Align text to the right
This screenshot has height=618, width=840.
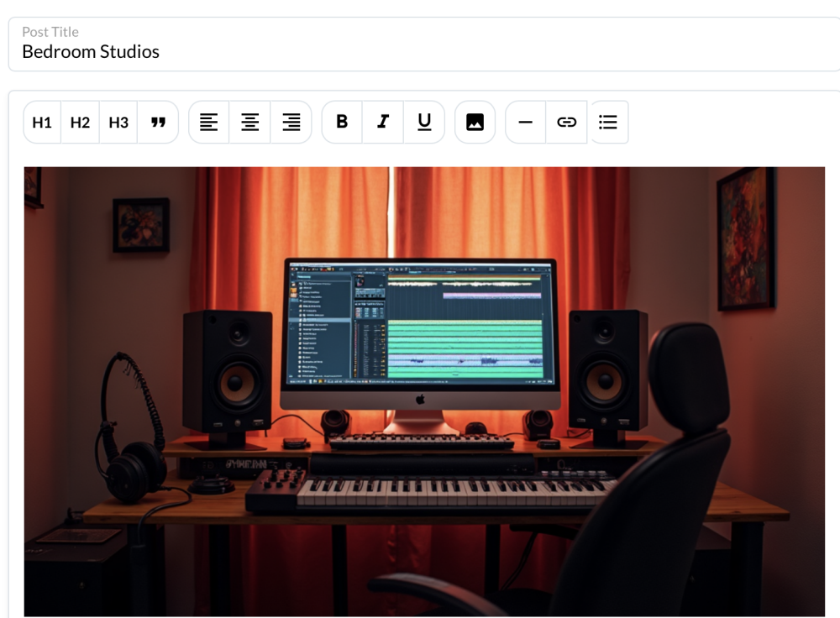pyautogui.click(x=291, y=123)
